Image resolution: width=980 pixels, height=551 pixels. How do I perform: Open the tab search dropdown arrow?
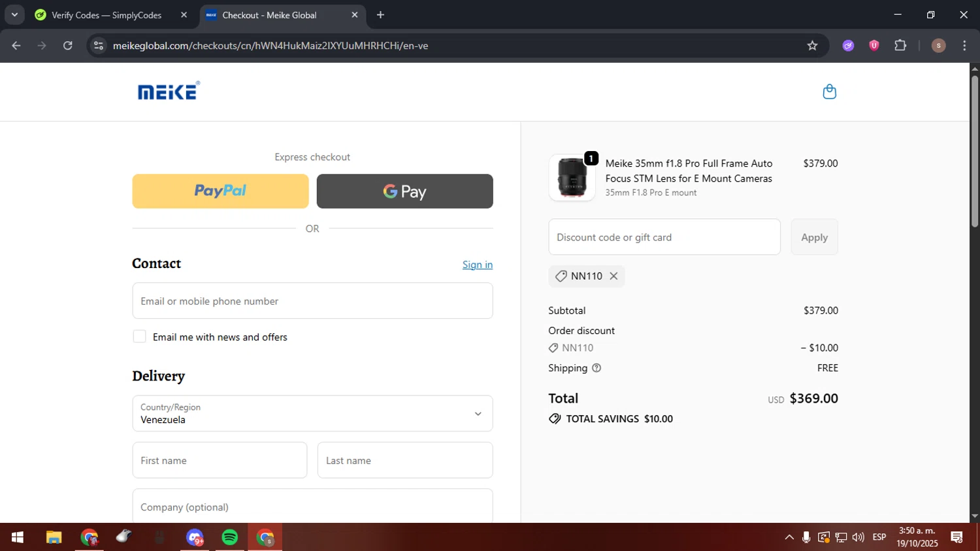[14, 15]
